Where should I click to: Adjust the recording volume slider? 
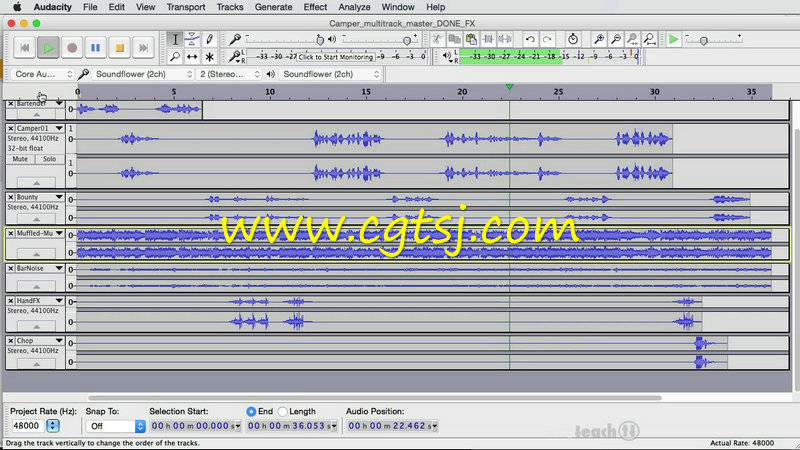coord(320,40)
